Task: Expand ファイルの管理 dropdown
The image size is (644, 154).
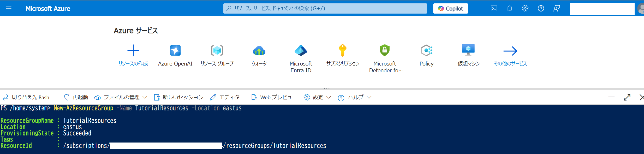Action: pos(121,97)
